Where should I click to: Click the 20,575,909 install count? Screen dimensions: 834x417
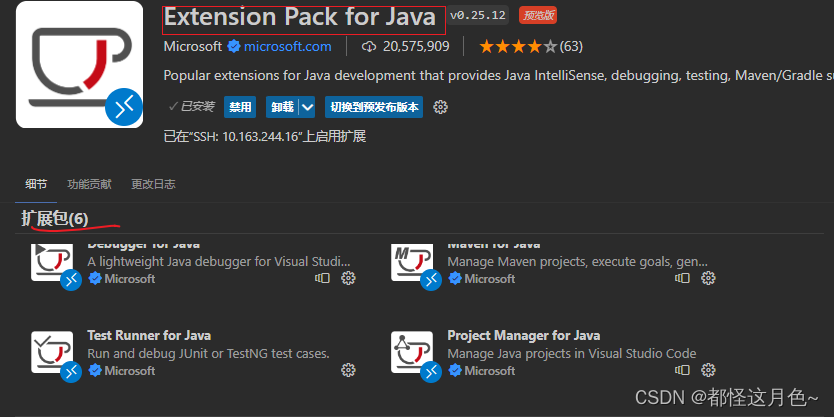coord(416,47)
